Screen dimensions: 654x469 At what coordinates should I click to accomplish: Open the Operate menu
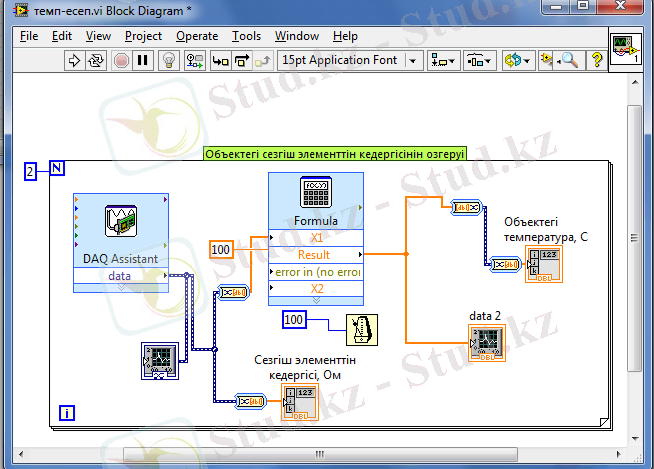click(x=196, y=36)
